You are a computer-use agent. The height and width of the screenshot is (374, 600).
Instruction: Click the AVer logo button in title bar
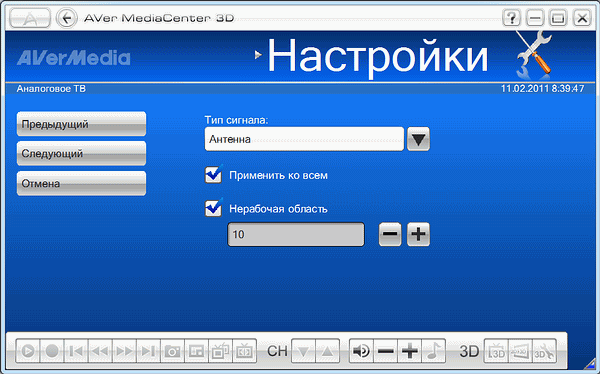coord(30,18)
